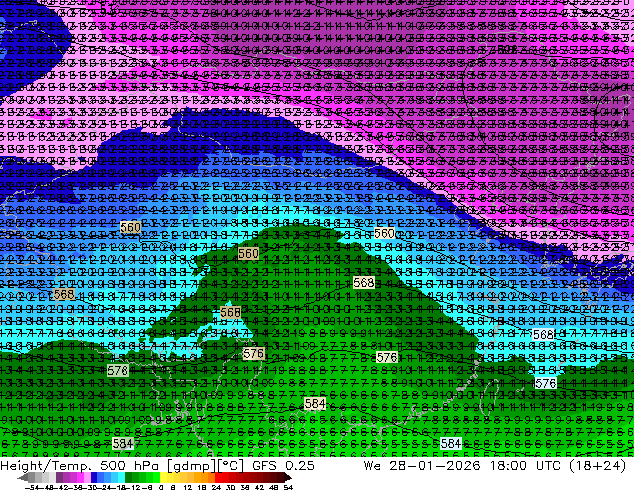Click the left arrow end of the color scale
The image size is (634, 490).
pyautogui.click(x=23, y=478)
